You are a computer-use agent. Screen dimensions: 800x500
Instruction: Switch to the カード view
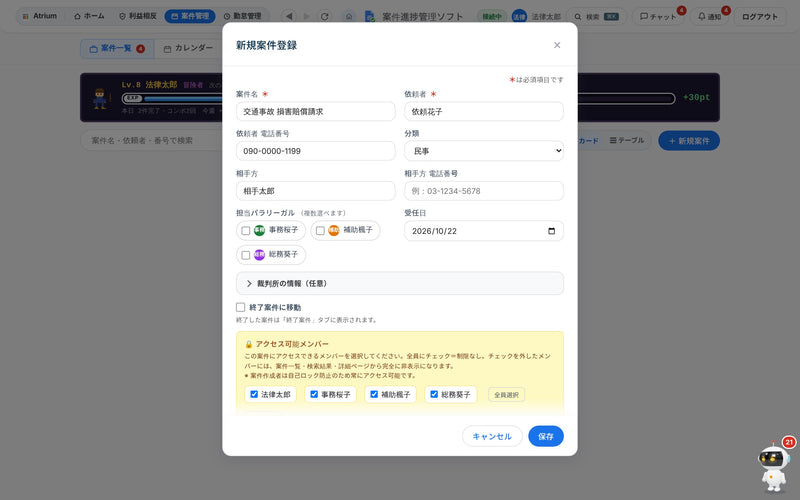(x=588, y=140)
